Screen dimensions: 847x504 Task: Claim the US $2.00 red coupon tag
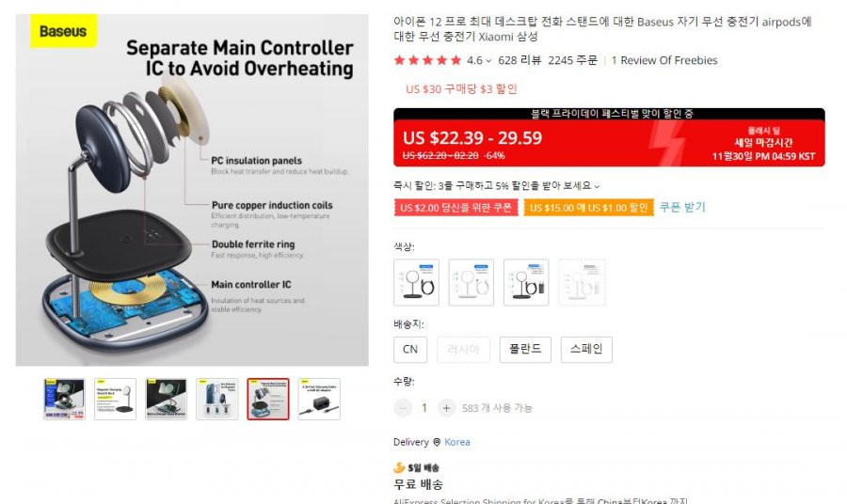click(x=455, y=208)
